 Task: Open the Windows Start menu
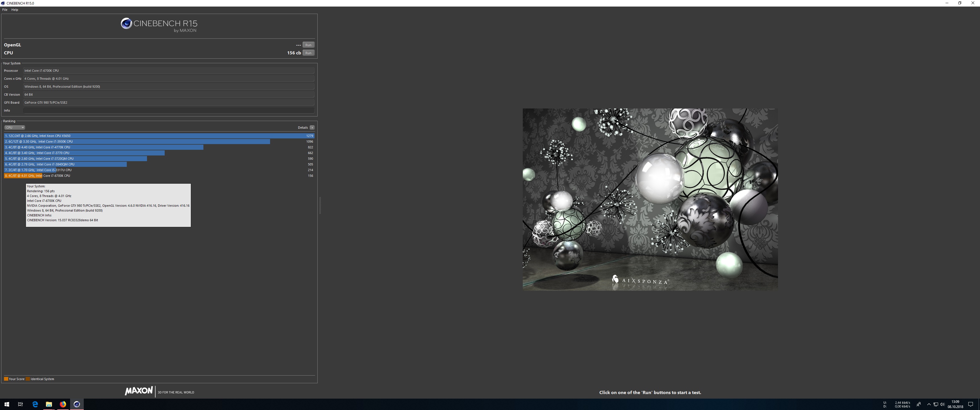click(7, 404)
